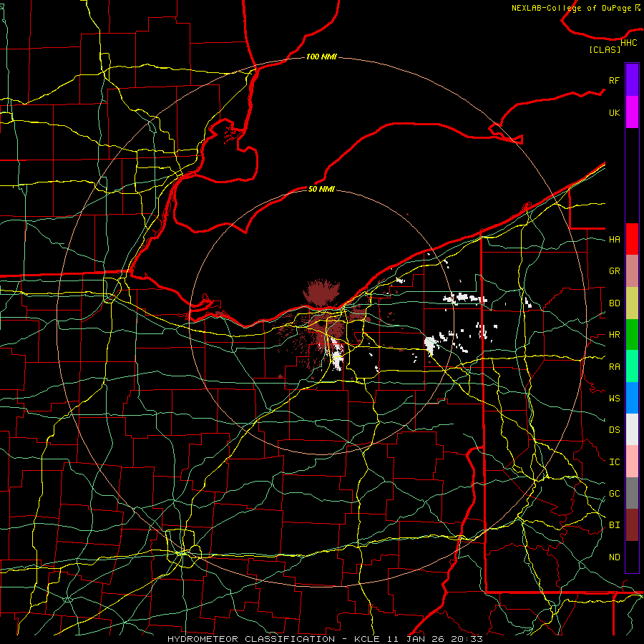Click the DS legend label
The image size is (644, 644).
click(615, 430)
